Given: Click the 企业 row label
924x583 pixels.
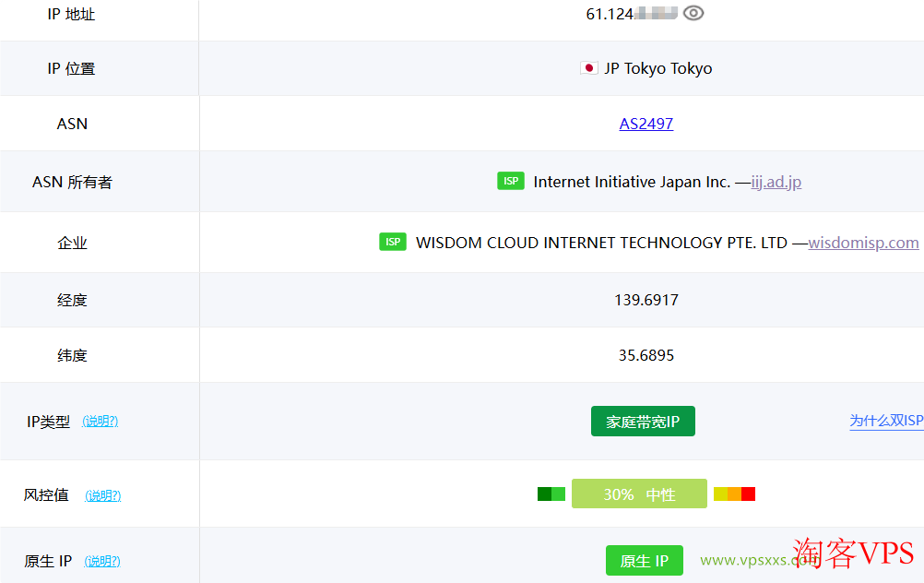Looking at the screenshot, I should point(72,243).
